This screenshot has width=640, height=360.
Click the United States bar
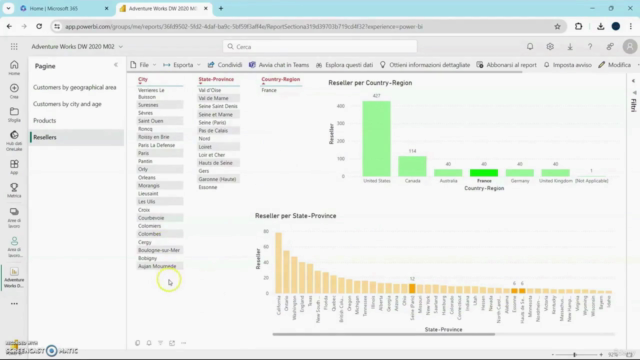[376, 139]
